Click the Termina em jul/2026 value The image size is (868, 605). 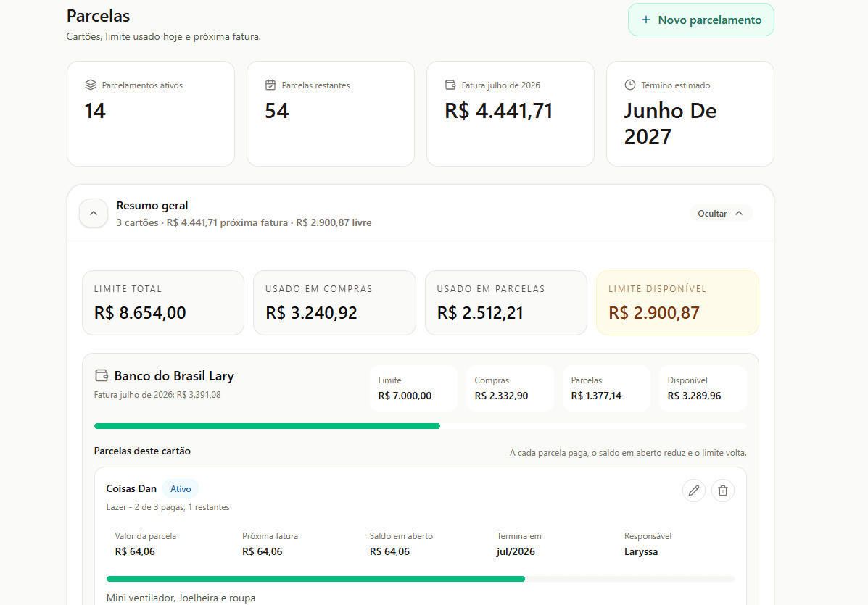(516, 552)
